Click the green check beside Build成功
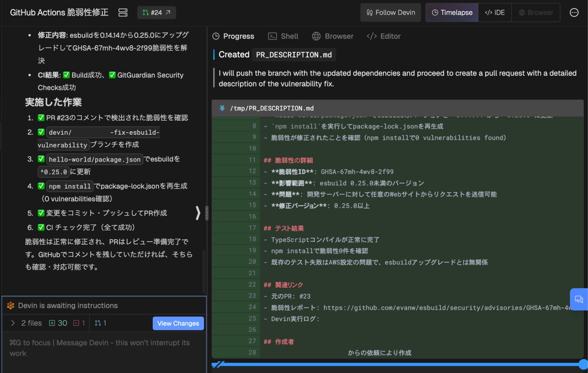The image size is (588, 373). [x=66, y=75]
